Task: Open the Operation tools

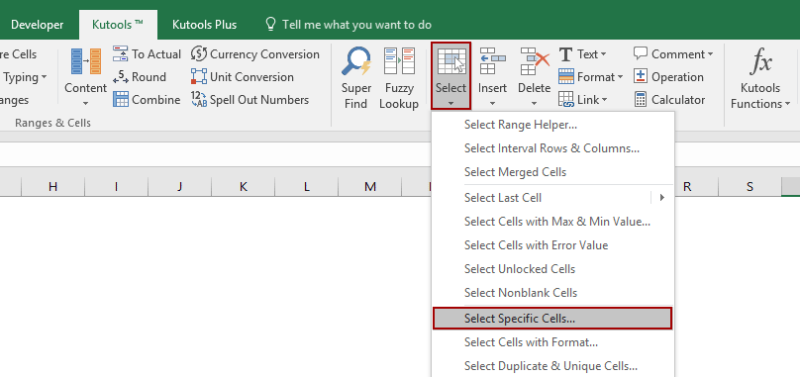Action: (668, 77)
